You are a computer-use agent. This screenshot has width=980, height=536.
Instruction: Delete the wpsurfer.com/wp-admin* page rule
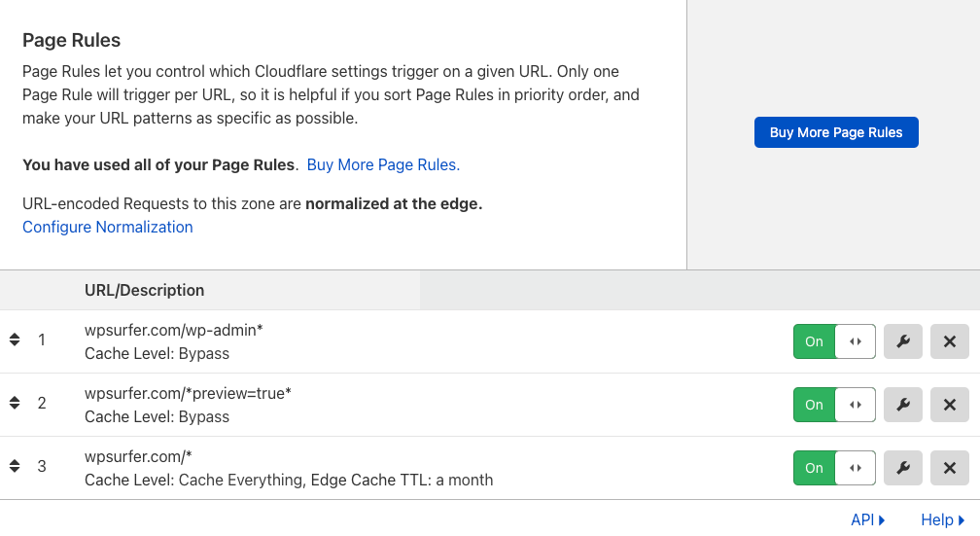950,341
